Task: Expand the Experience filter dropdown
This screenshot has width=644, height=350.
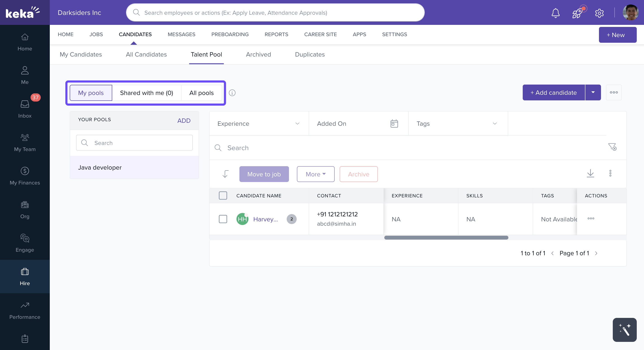Action: (x=297, y=124)
